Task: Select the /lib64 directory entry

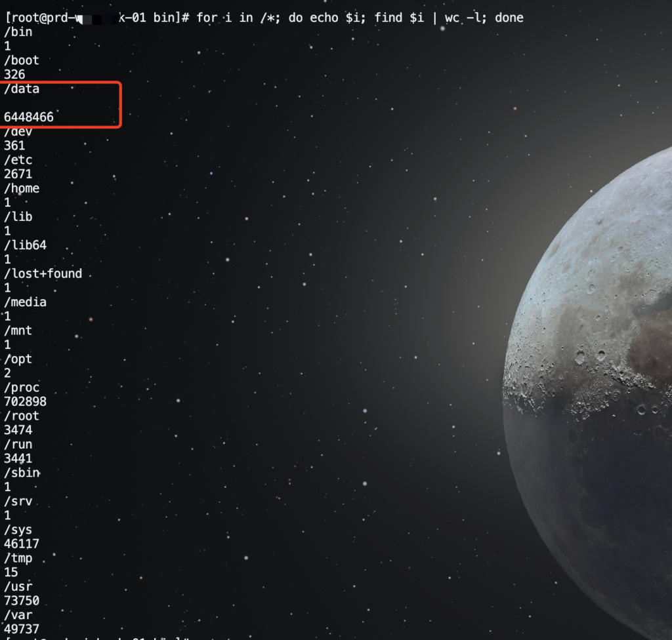Action: pyautogui.click(x=26, y=246)
